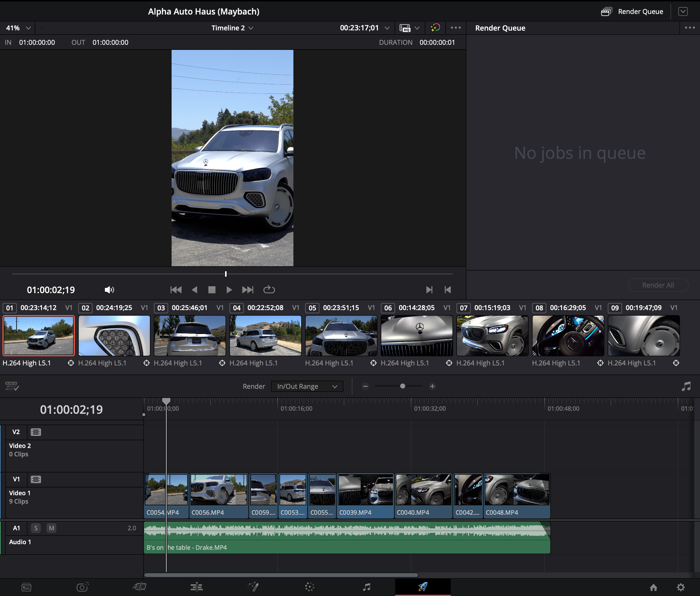700x596 pixels.
Task: Mute the Audio 1 track
Action: (x=51, y=528)
